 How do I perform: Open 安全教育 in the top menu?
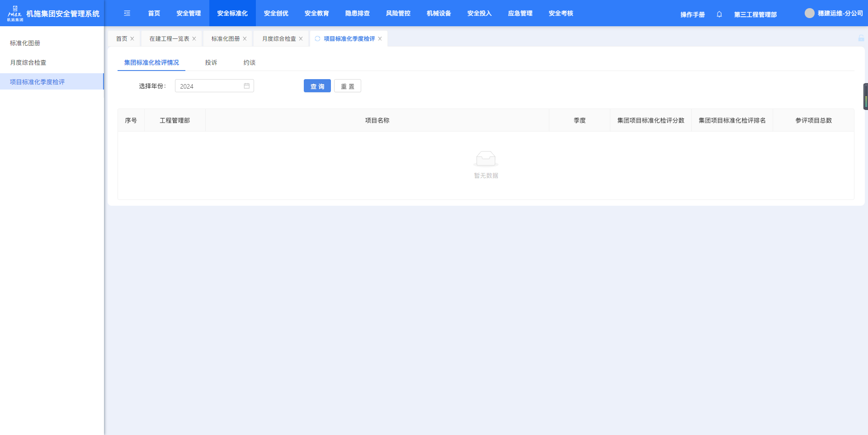click(x=316, y=14)
